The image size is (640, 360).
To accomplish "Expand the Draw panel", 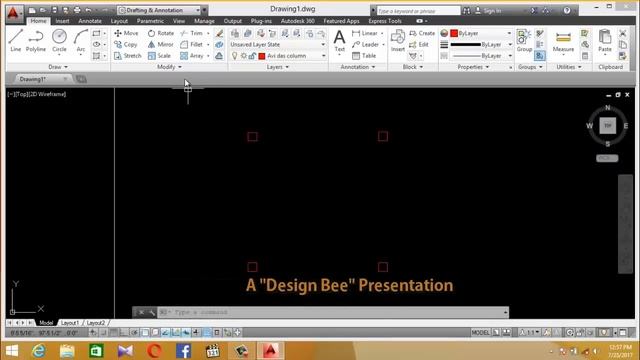I will [58, 67].
